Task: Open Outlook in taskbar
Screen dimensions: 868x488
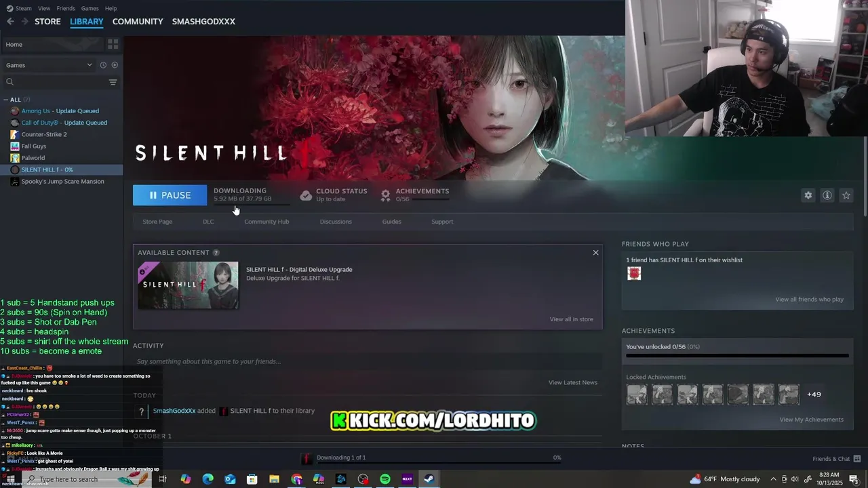Action: tap(230, 479)
